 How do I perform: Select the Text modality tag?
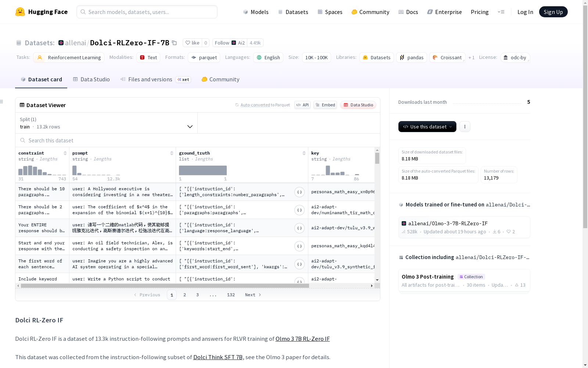click(148, 57)
